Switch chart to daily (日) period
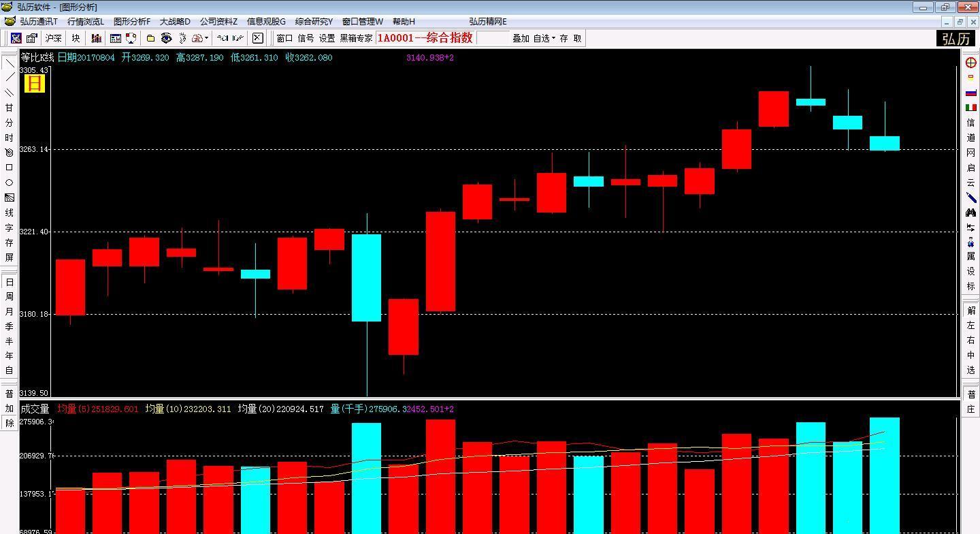Screen dimensions: 980x534 [9, 282]
